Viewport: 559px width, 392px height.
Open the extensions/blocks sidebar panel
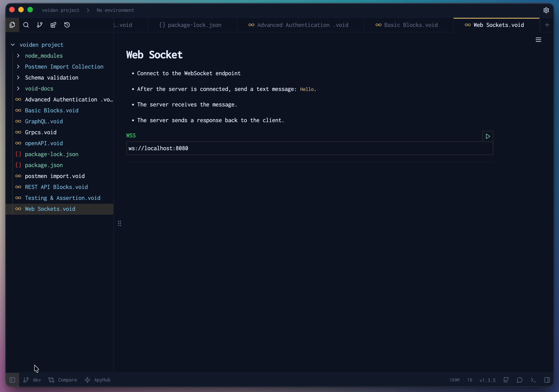[53, 25]
